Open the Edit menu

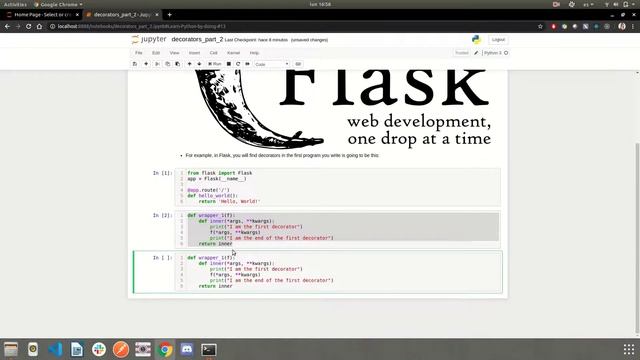click(156, 53)
